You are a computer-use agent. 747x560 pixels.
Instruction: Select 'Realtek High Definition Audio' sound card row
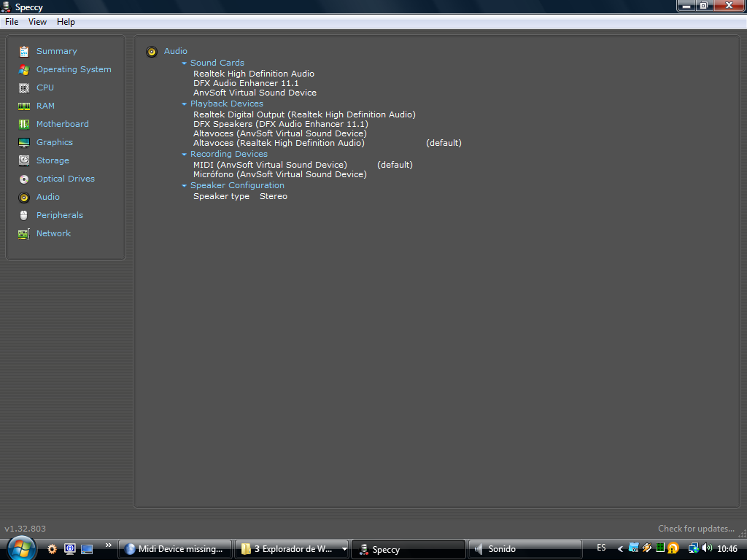tap(253, 74)
